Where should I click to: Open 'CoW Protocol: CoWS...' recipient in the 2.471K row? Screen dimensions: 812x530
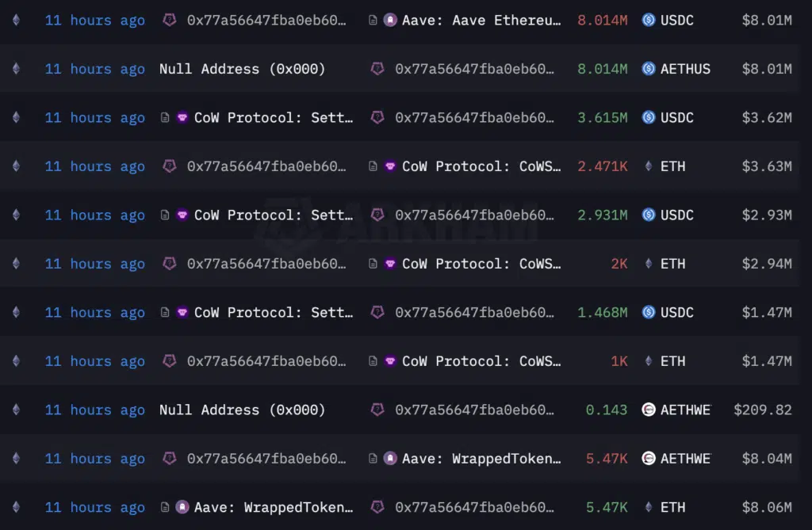tap(481, 166)
